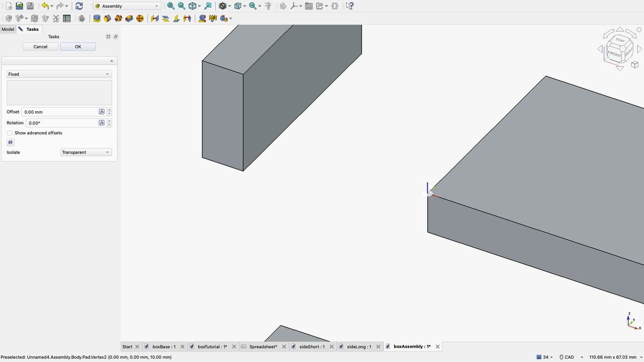Click the Undo arrow
This screenshot has height=362, width=644.
click(x=46, y=6)
